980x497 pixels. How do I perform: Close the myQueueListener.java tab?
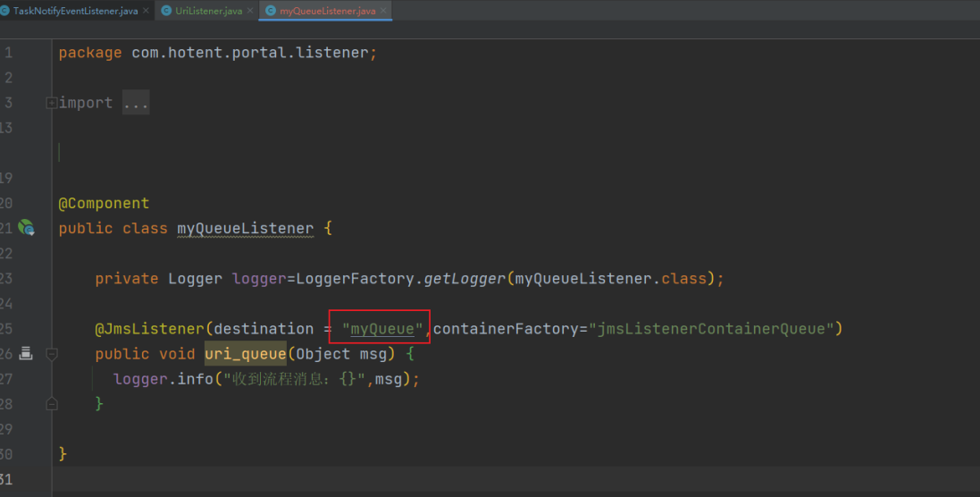[384, 11]
